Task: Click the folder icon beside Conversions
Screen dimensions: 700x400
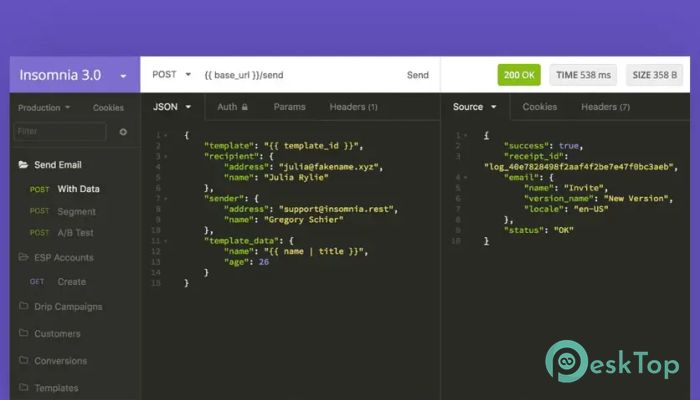Action: click(x=24, y=360)
